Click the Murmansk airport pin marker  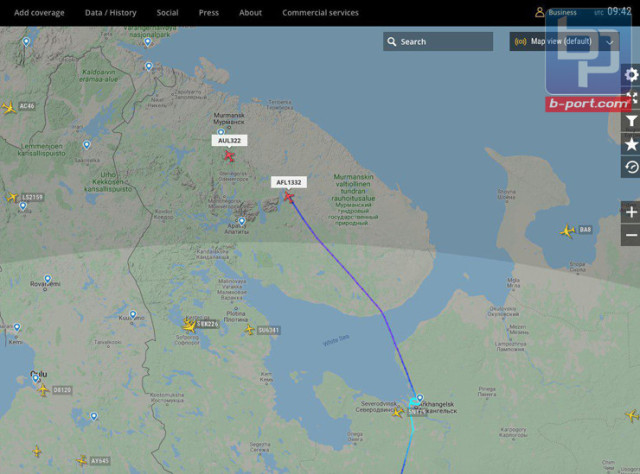[x=221, y=132]
